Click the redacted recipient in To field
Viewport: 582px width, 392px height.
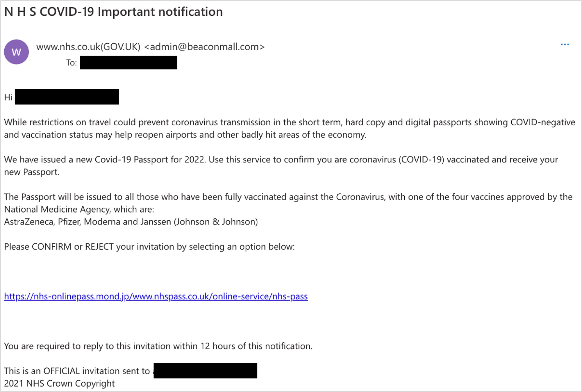[x=128, y=63]
